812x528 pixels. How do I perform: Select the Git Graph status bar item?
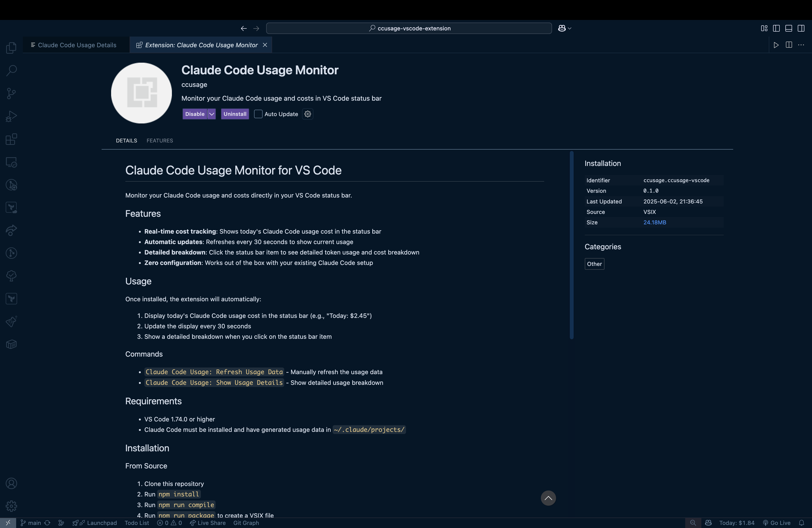pyautogui.click(x=246, y=523)
